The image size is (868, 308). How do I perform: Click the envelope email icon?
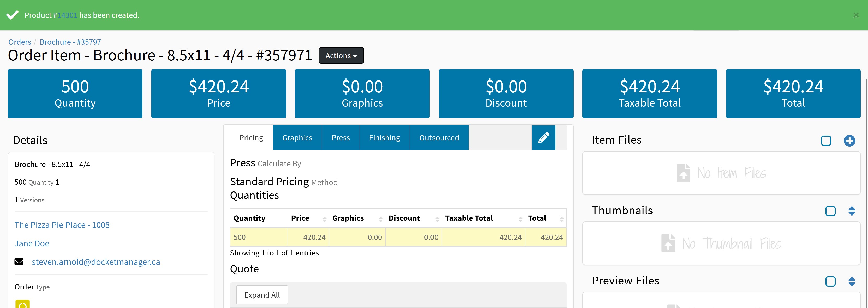pyautogui.click(x=19, y=262)
